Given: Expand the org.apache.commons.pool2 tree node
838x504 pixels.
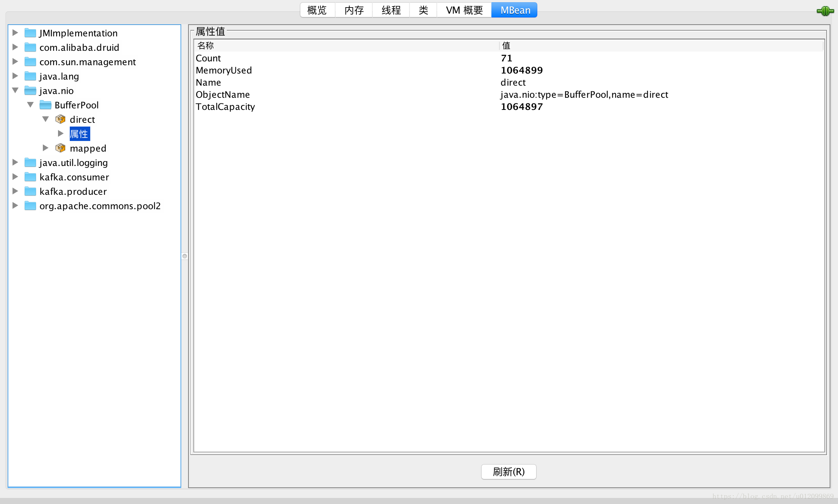Looking at the screenshot, I should (15, 205).
